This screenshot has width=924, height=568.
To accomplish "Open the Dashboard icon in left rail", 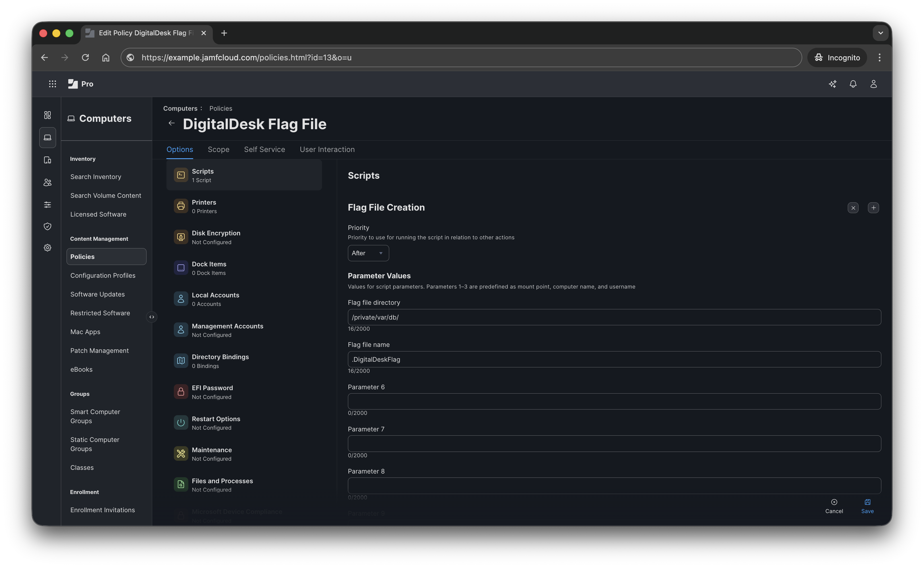I will [47, 115].
